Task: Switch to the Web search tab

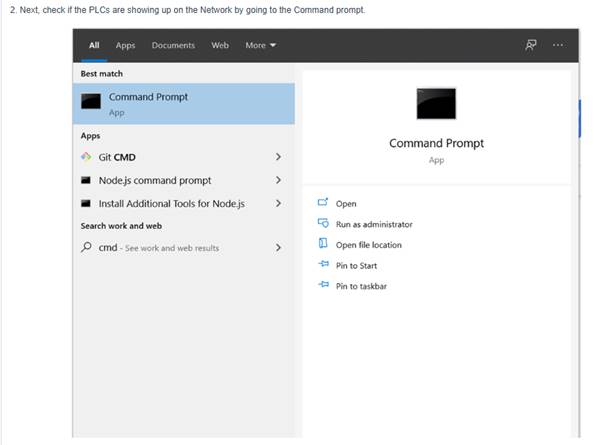Action: [220, 45]
